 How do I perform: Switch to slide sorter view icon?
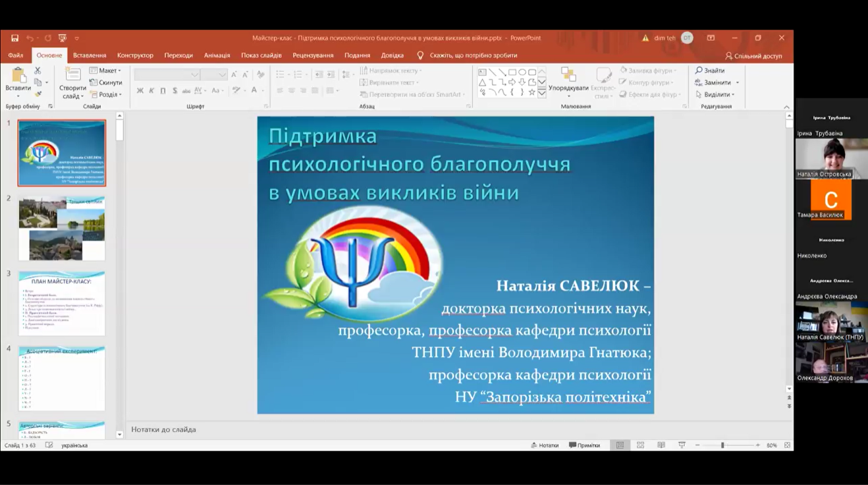pyautogui.click(x=640, y=445)
